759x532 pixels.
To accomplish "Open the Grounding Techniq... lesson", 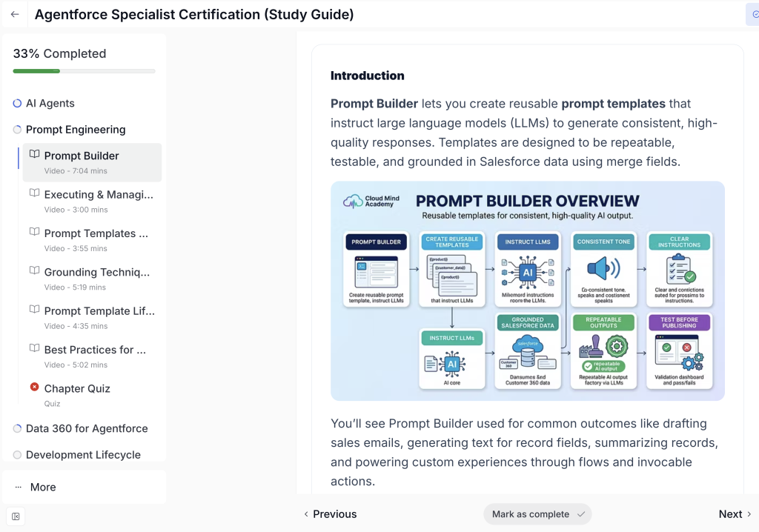I will (x=92, y=279).
